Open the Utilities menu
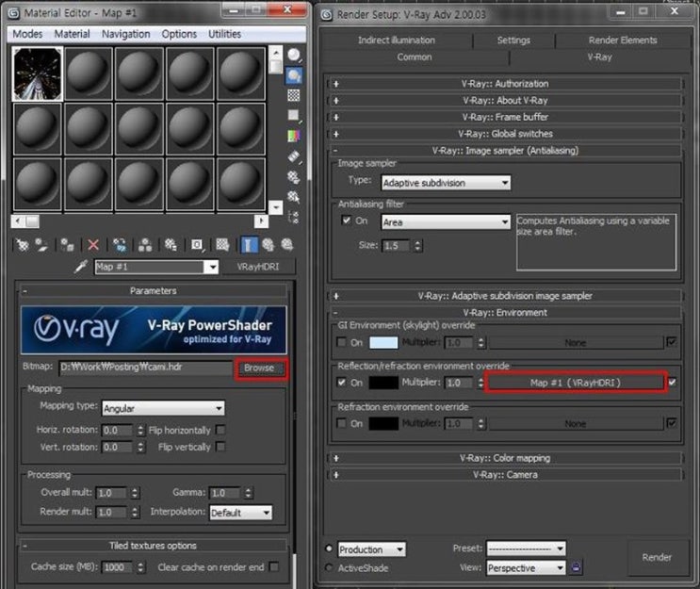The width and height of the screenshot is (700, 589). [x=224, y=34]
